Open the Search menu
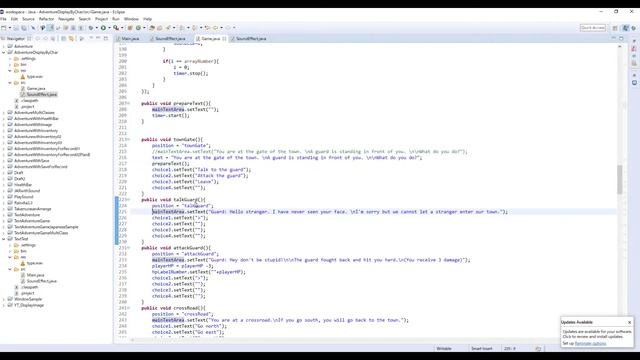The image size is (640, 360). pyautogui.click(x=84, y=19)
